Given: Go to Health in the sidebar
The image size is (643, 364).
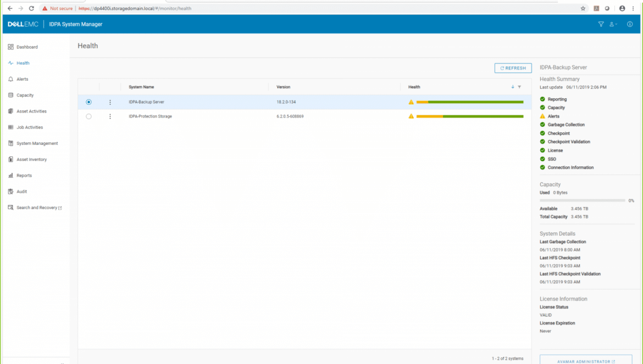Looking at the screenshot, I should point(23,63).
